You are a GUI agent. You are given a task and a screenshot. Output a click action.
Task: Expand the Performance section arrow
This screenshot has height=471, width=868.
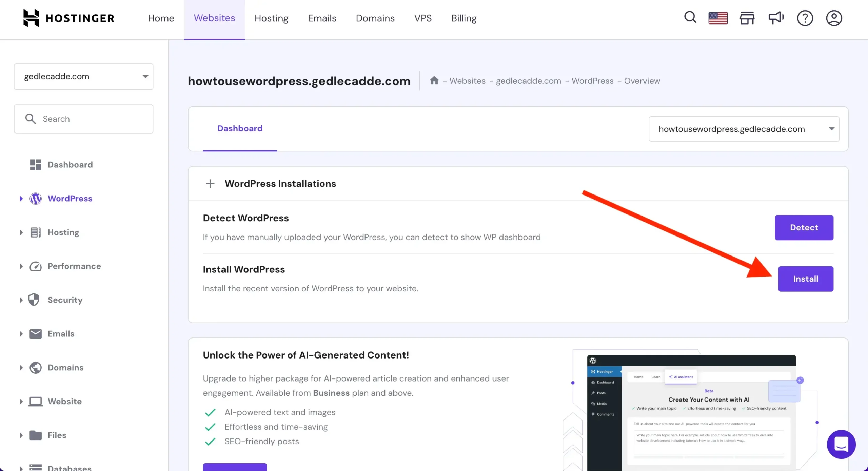tap(21, 266)
